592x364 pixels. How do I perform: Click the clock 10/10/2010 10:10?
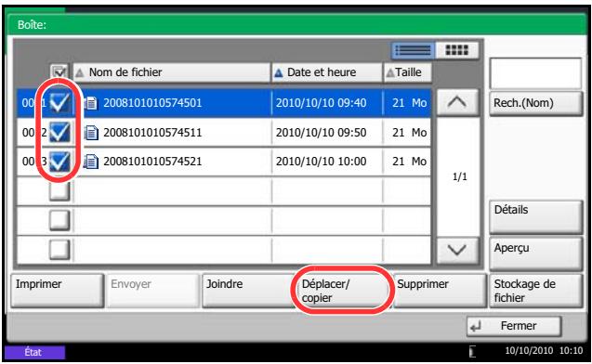544,350
